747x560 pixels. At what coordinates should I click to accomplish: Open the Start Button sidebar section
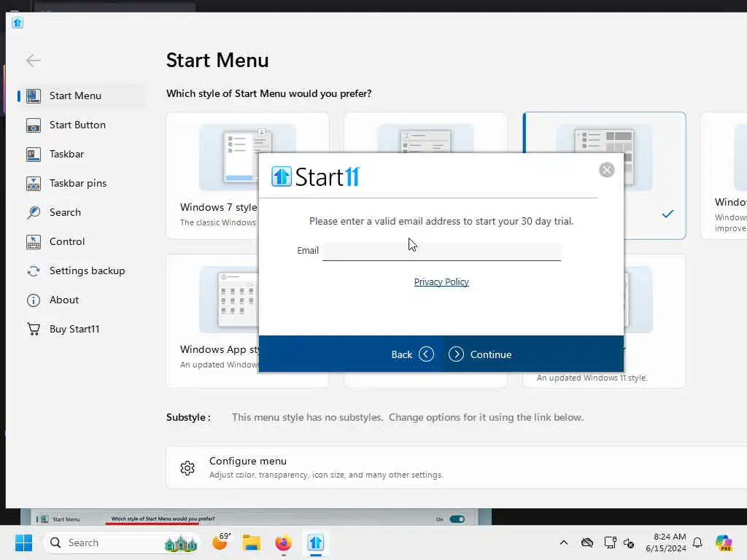point(81,125)
